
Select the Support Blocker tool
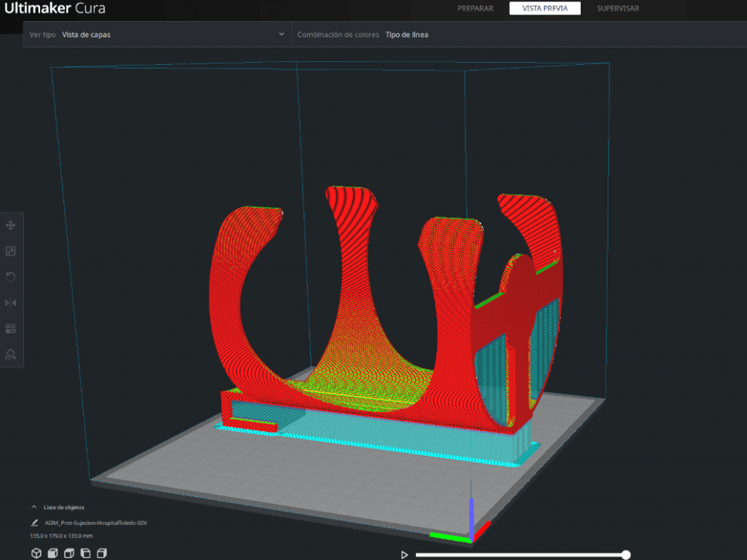tap(10, 354)
